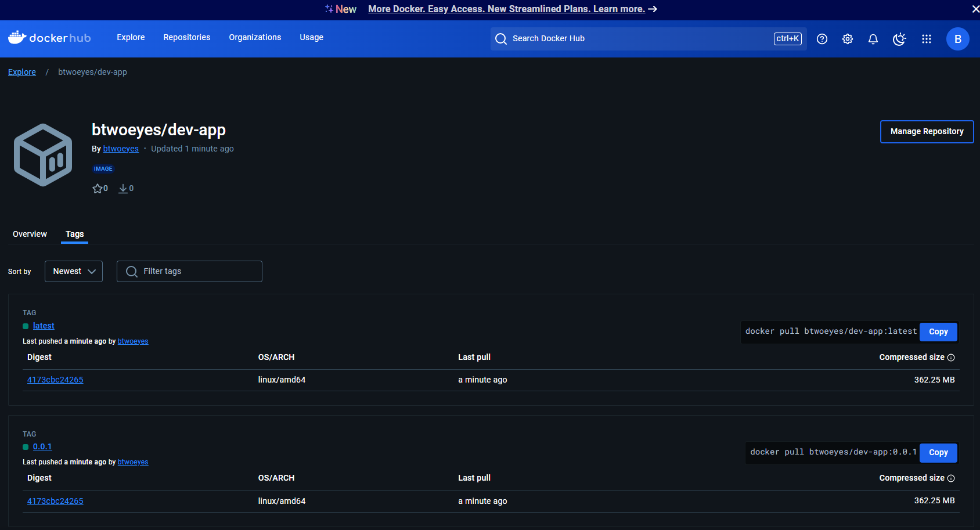The height and width of the screenshot is (530, 980).
Task: Click linux/amd64 in the latest row
Action: coord(282,380)
